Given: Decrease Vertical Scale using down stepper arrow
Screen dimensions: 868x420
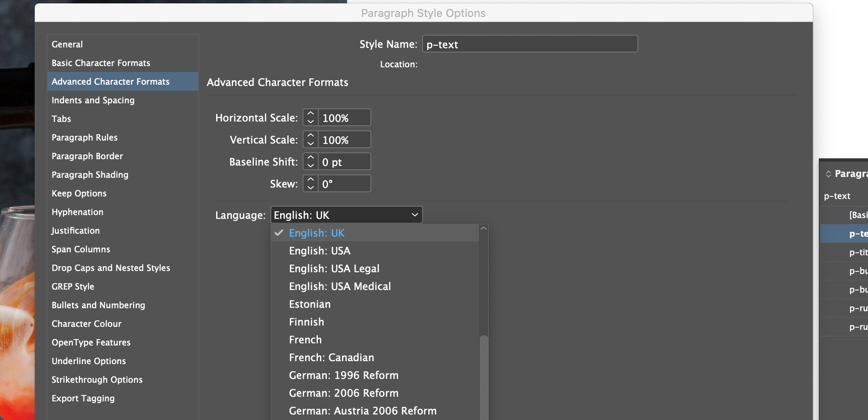Looking at the screenshot, I should tap(311, 143).
